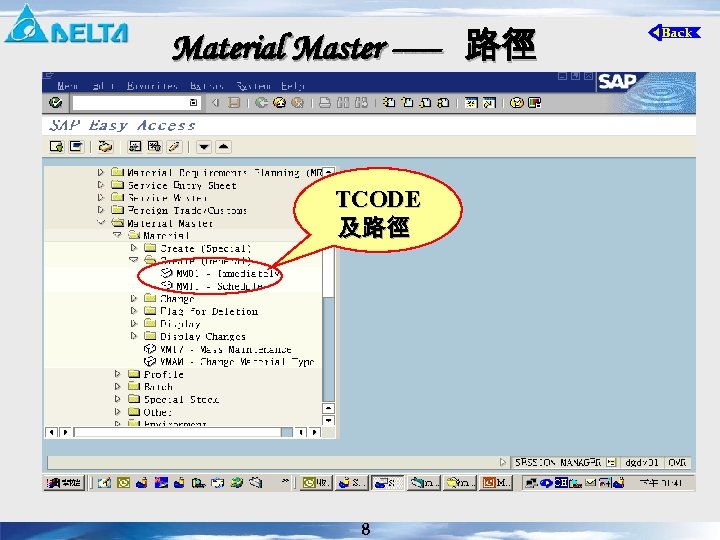This screenshot has width=720, height=540.
Task: Click the Delete Favorites icon
Action: tap(154, 147)
